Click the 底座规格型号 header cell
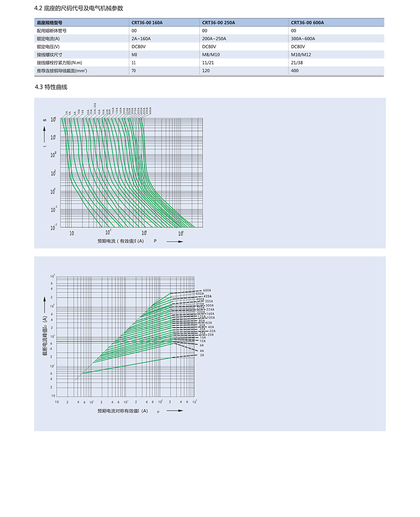 point(49,23)
